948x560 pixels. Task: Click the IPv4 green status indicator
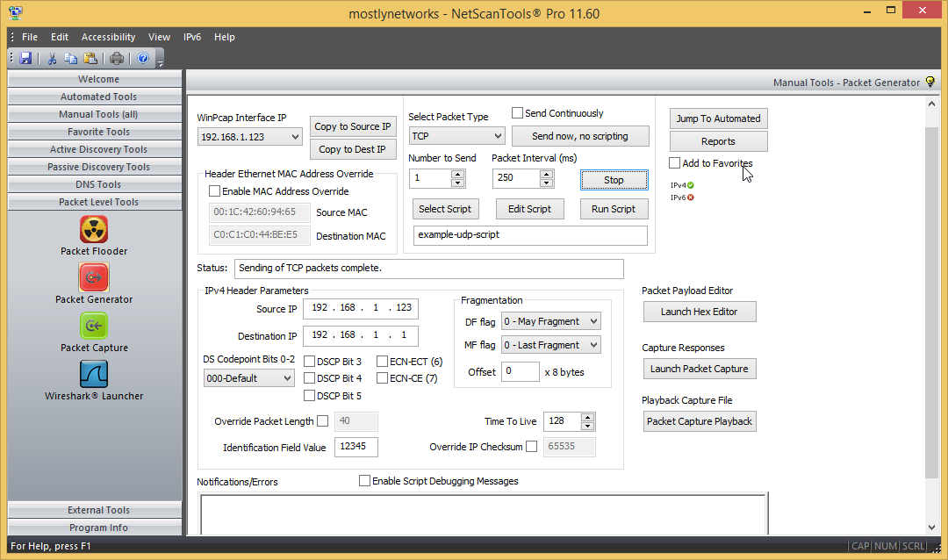691,185
